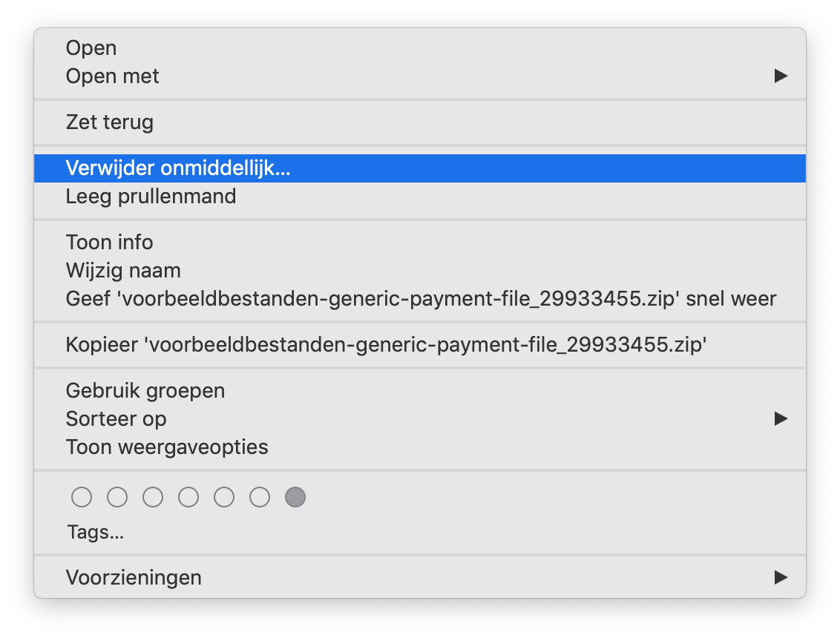The image size is (840, 638).
Task: Choose Wijzig naam to rename file
Action: point(420,271)
